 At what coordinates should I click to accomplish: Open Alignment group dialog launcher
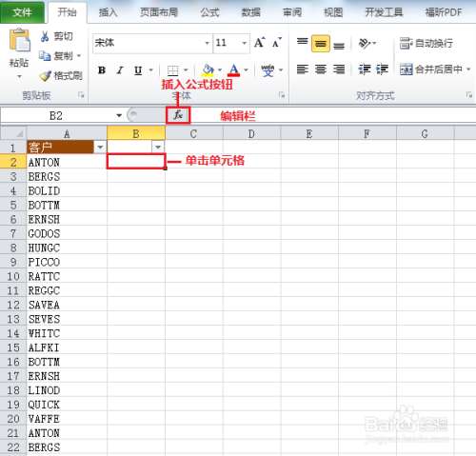point(469,94)
